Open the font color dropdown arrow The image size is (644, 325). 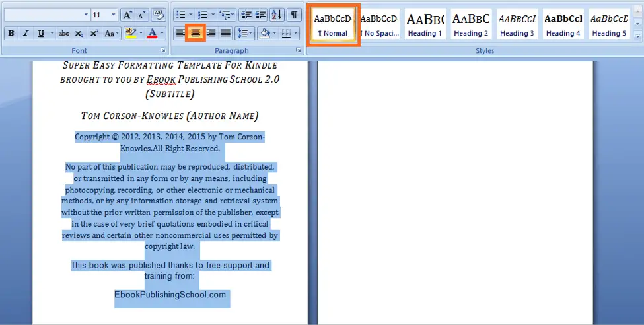pyautogui.click(x=162, y=33)
